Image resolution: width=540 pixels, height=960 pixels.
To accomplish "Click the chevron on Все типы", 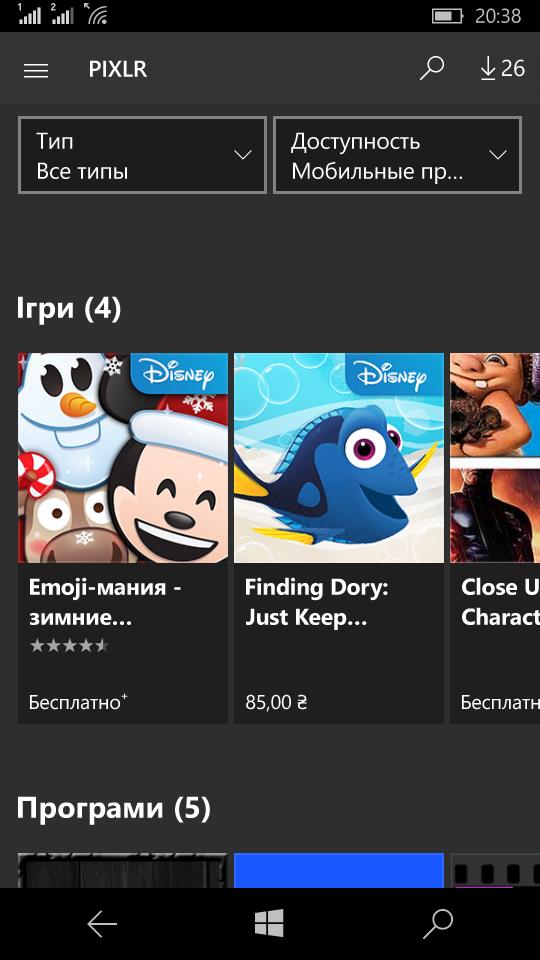I will 243,155.
